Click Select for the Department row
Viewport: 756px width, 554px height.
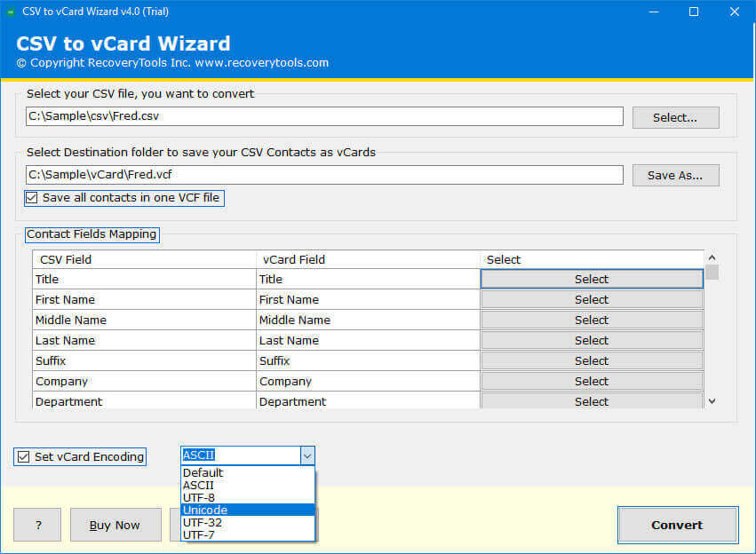tap(592, 400)
